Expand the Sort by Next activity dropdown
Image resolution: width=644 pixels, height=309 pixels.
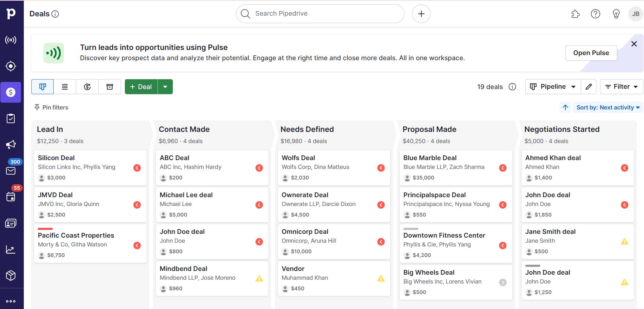coord(608,107)
